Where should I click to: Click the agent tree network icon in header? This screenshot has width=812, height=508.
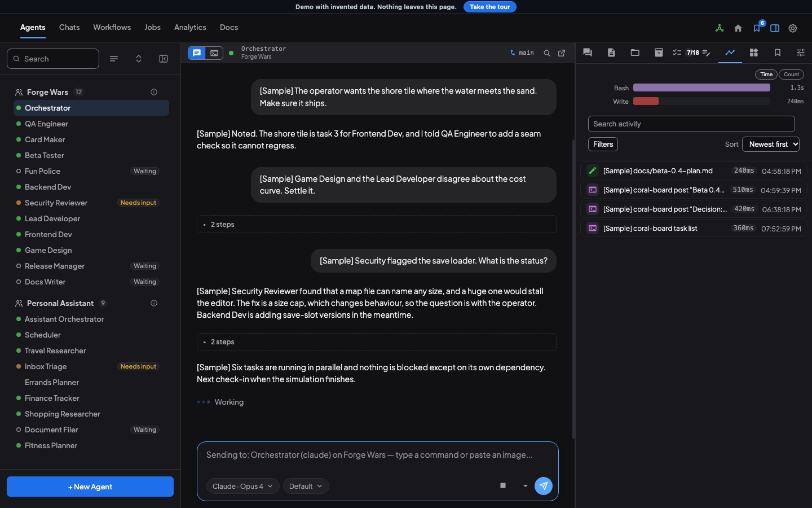click(x=720, y=28)
